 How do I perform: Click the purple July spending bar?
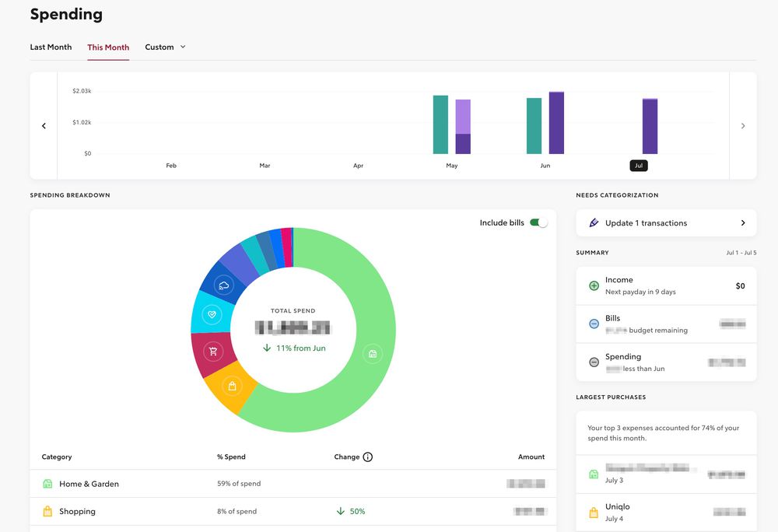650,126
